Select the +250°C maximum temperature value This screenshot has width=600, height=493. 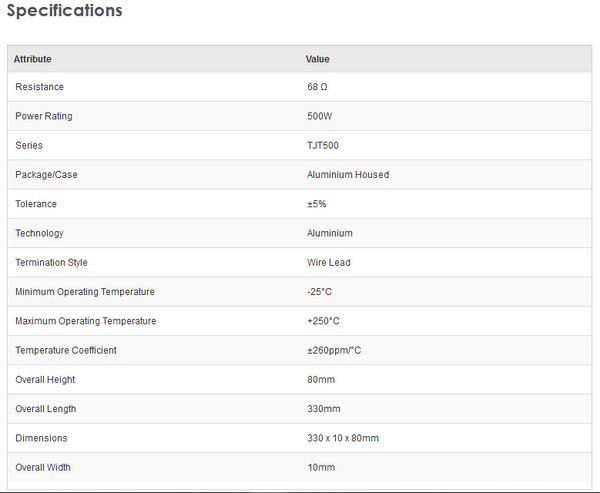tap(324, 321)
